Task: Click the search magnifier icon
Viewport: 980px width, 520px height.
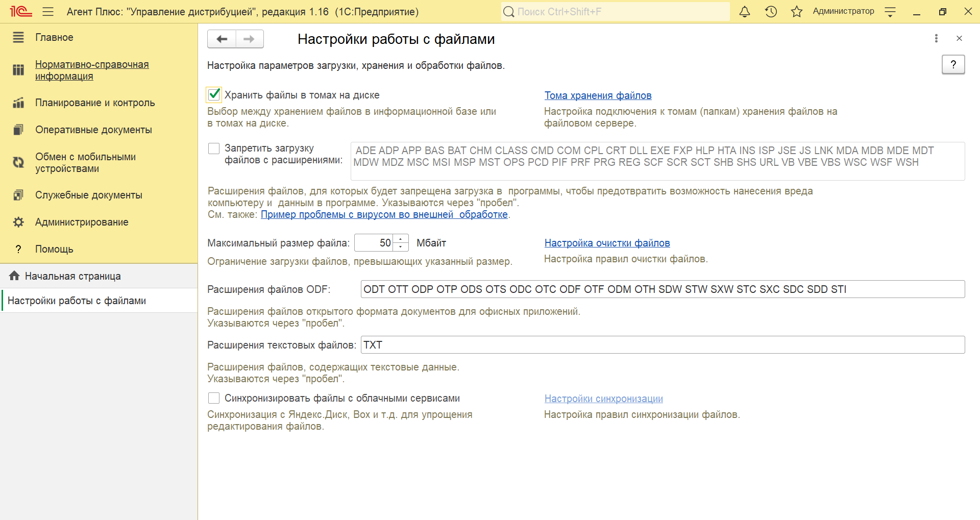Action: point(508,12)
